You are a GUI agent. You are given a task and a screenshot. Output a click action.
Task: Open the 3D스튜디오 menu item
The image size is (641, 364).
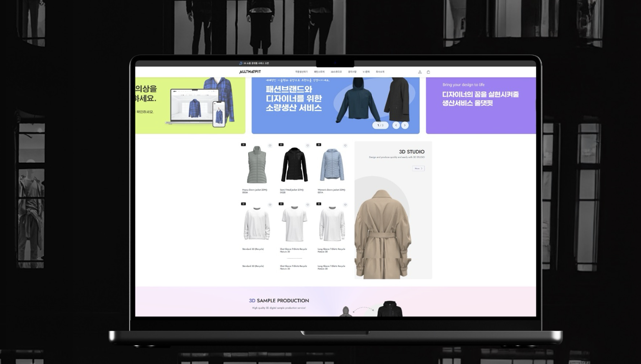pyautogui.click(x=336, y=72)
